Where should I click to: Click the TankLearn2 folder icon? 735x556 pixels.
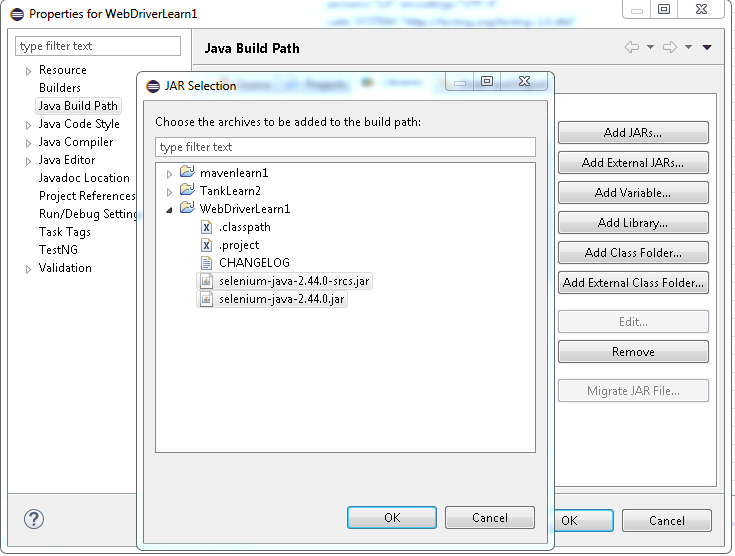[x=187, y=189]
